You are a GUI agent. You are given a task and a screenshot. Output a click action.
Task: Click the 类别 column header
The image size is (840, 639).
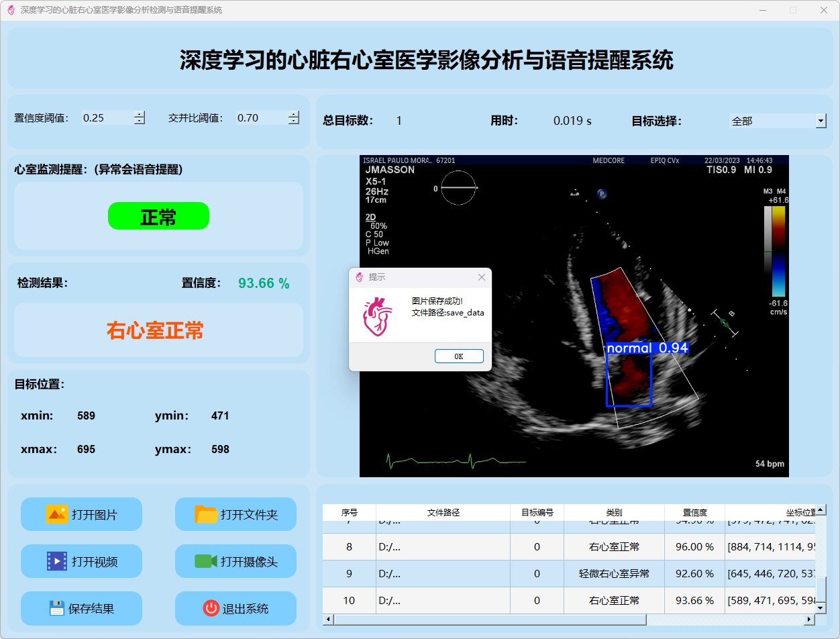(x=613, y=512)
